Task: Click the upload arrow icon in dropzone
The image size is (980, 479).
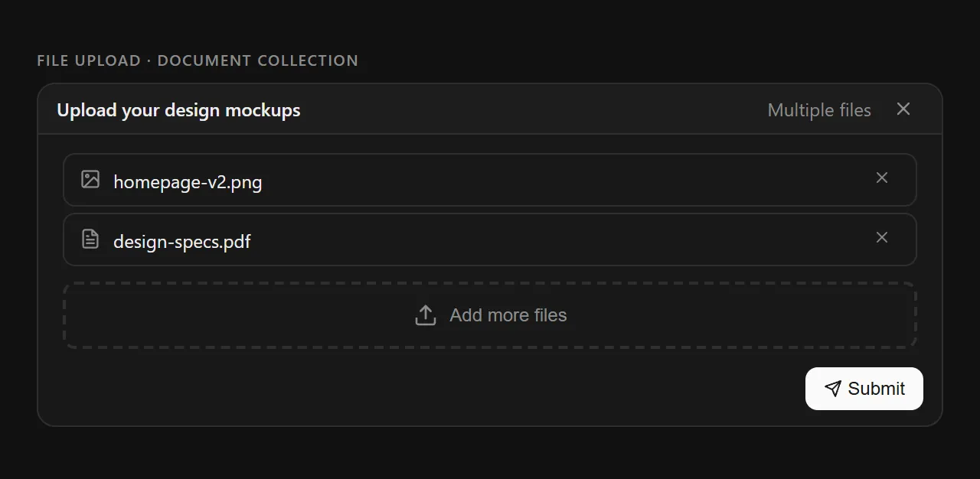Action: click(426, 315)
